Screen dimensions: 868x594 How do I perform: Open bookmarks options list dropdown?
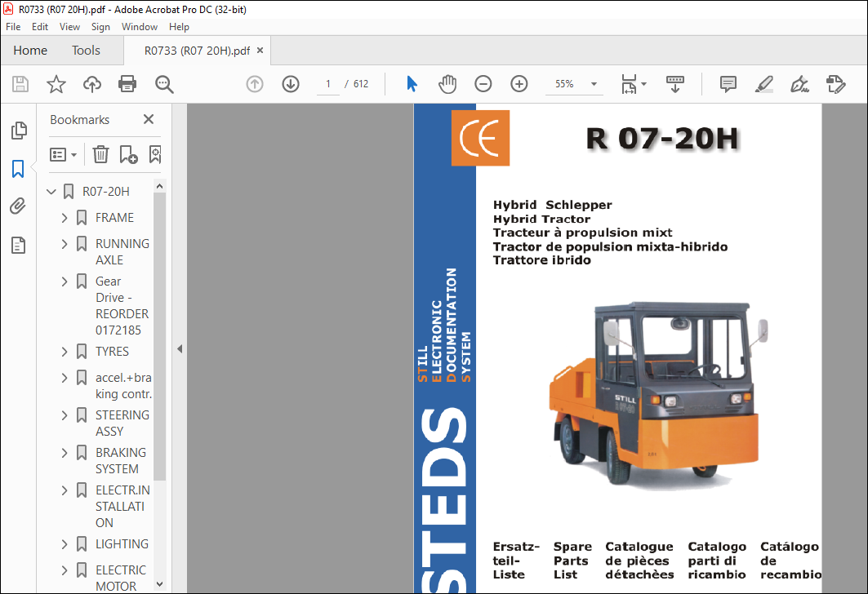[x=63, y=154]
